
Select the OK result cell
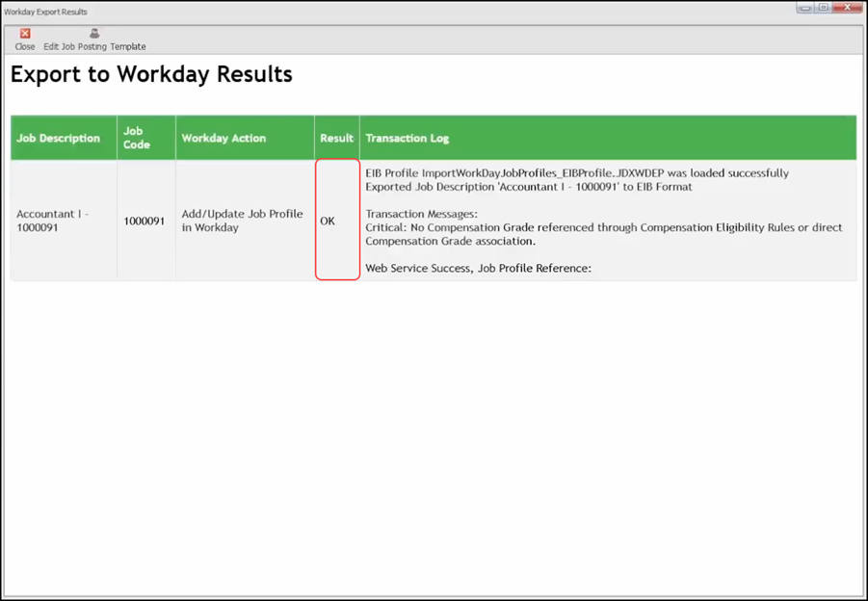coord(328,222)
